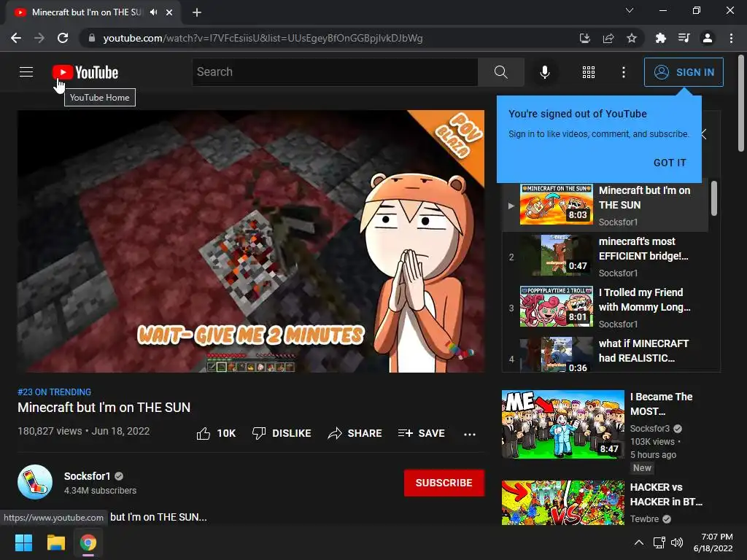
Task: Open network icon in system tray
Action: tap(659, 542)
